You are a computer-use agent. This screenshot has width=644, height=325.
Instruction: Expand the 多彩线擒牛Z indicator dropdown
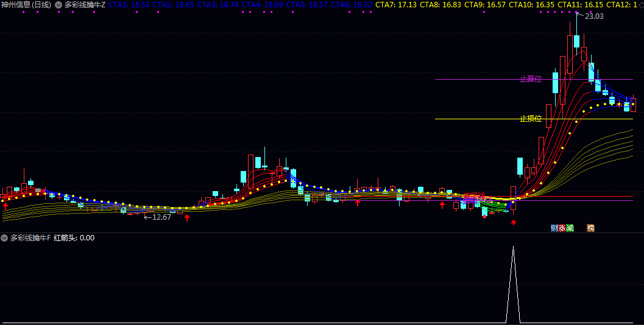tap(58, 5)
